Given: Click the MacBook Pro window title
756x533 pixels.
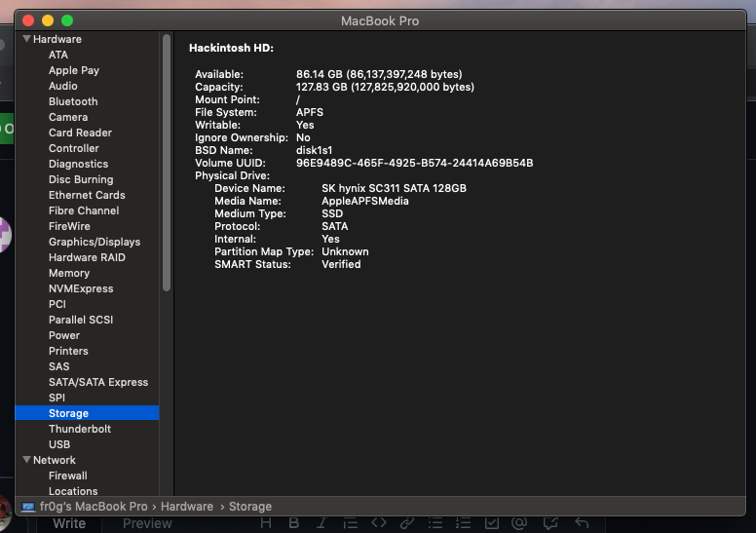Looking at the screenshot, I should (379, 20).
